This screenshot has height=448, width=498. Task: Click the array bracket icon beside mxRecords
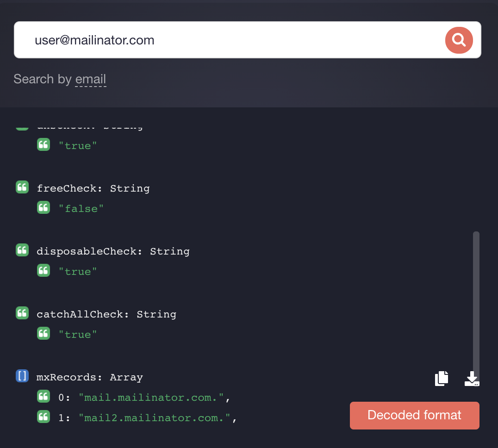[22, 376]
